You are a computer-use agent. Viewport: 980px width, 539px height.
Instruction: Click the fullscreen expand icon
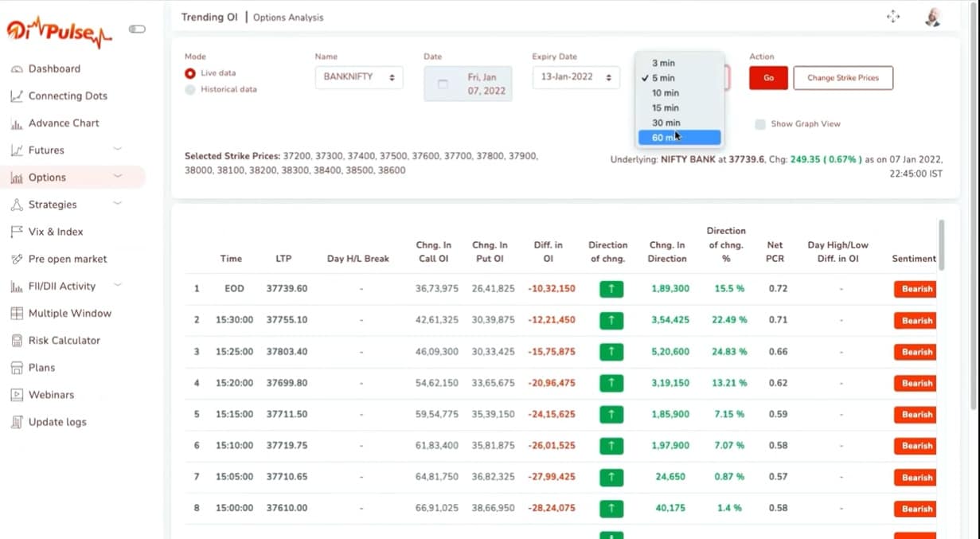(894, 14)
